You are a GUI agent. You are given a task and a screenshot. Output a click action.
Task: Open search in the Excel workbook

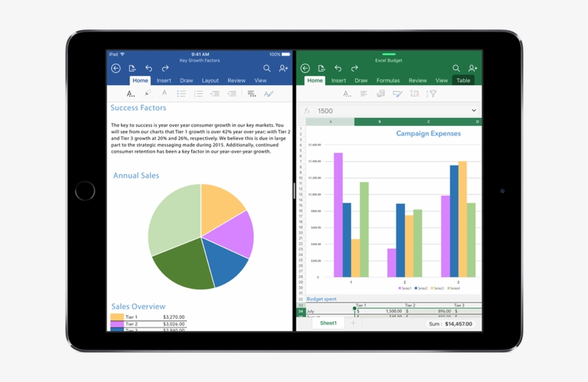456,68
